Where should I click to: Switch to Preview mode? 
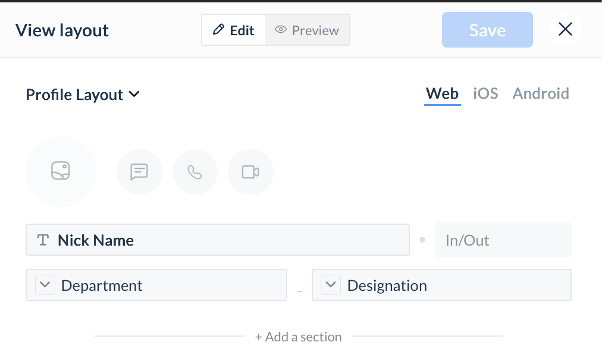[x=307, y=30]
